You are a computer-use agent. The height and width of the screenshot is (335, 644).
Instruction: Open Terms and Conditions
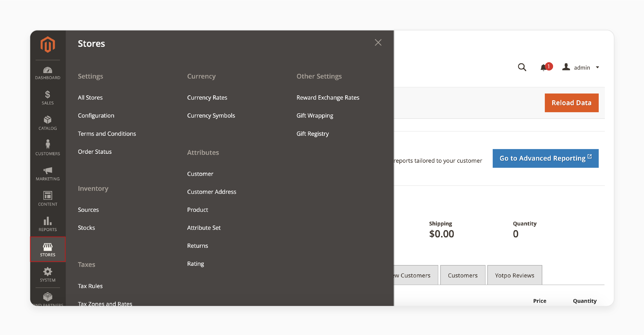point(107,134)
